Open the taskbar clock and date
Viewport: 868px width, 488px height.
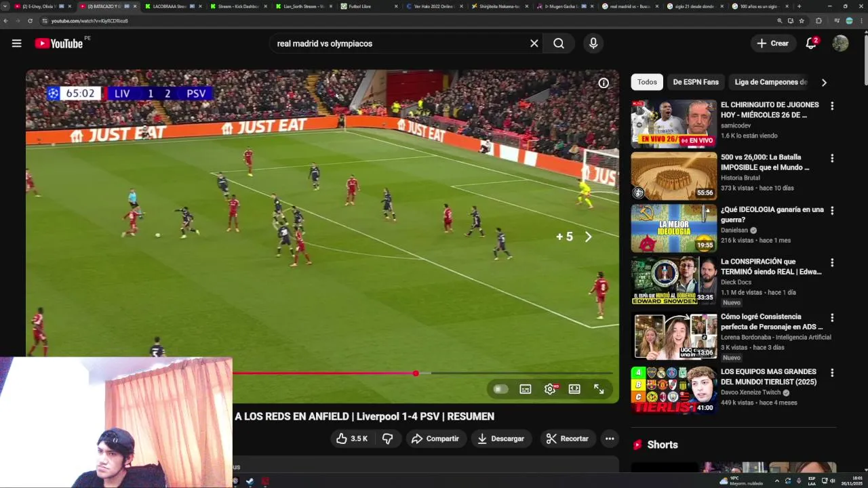click(x=851, y=481)
